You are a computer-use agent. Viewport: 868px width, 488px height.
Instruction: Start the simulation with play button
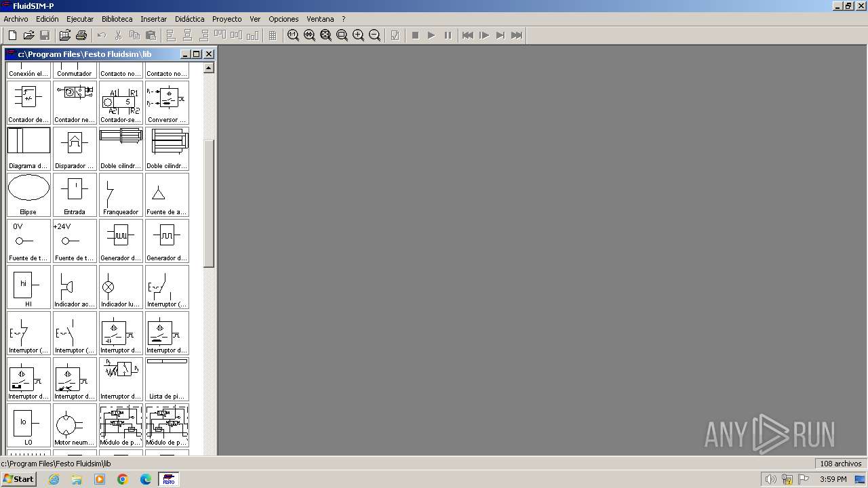point(431,35)
